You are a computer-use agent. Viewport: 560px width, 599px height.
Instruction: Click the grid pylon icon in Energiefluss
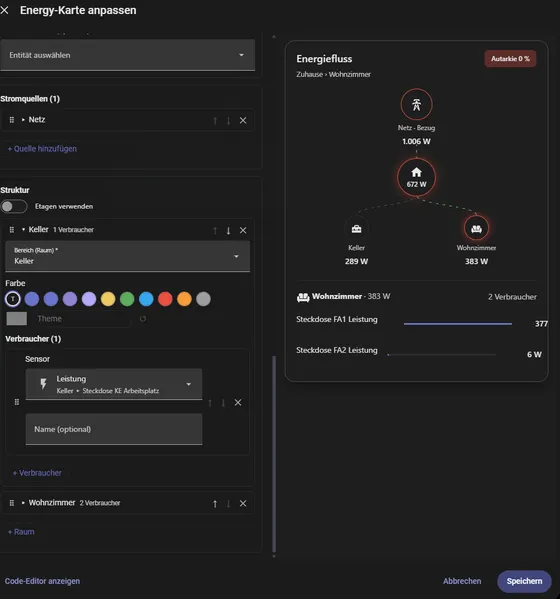pos(416,104)
